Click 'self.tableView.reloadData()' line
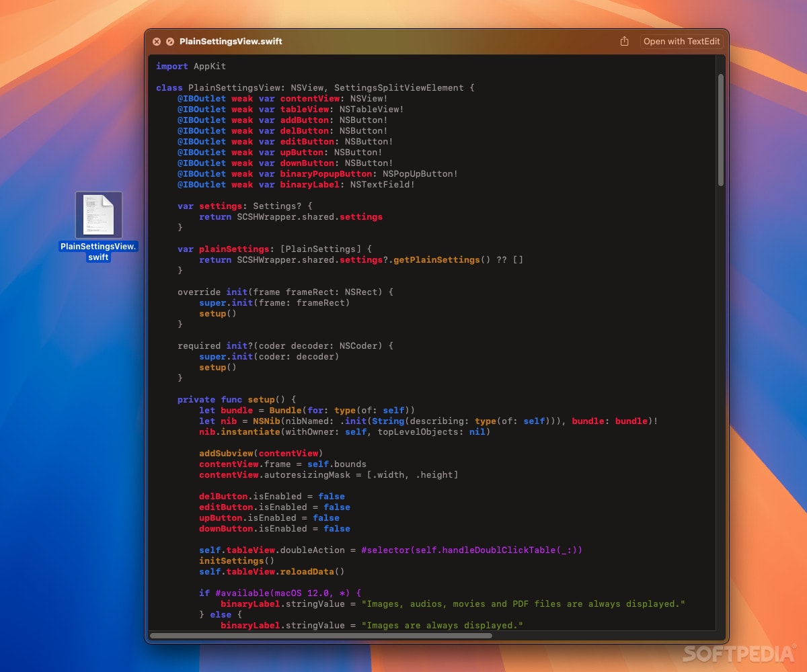 (x=272, y=572)
